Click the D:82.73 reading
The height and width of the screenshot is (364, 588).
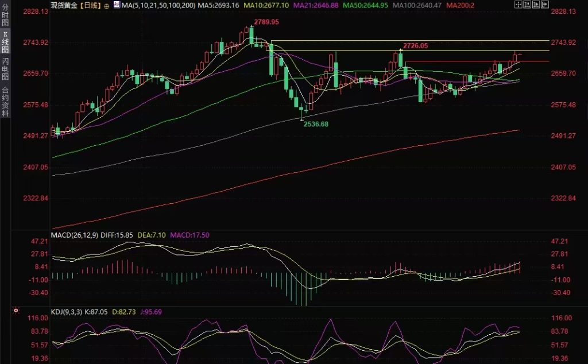(124, 312)
